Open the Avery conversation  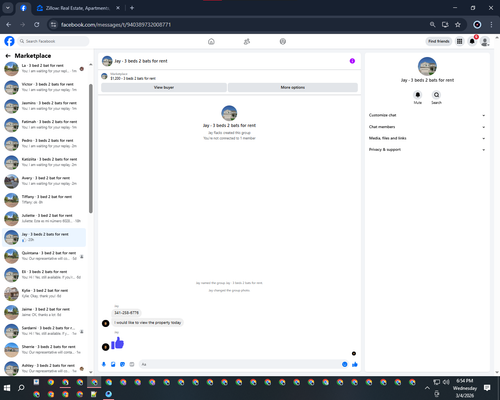(44, 181)
